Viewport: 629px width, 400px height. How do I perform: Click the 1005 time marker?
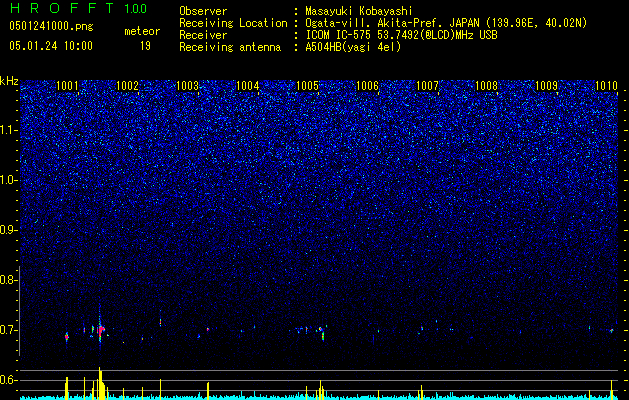307,85
